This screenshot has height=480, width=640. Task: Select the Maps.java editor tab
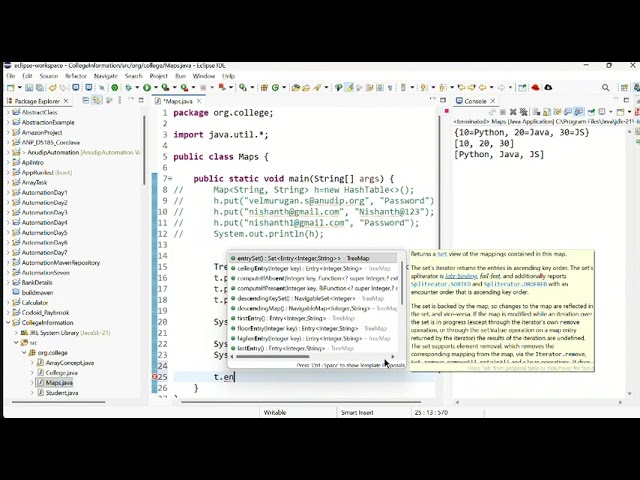coord(178,101)
